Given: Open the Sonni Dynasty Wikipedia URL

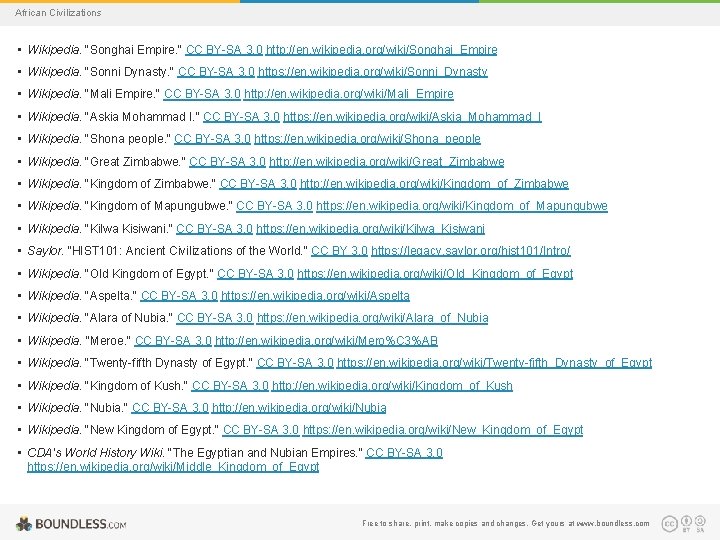Looking at the screenshot, I should pos(372,72).
